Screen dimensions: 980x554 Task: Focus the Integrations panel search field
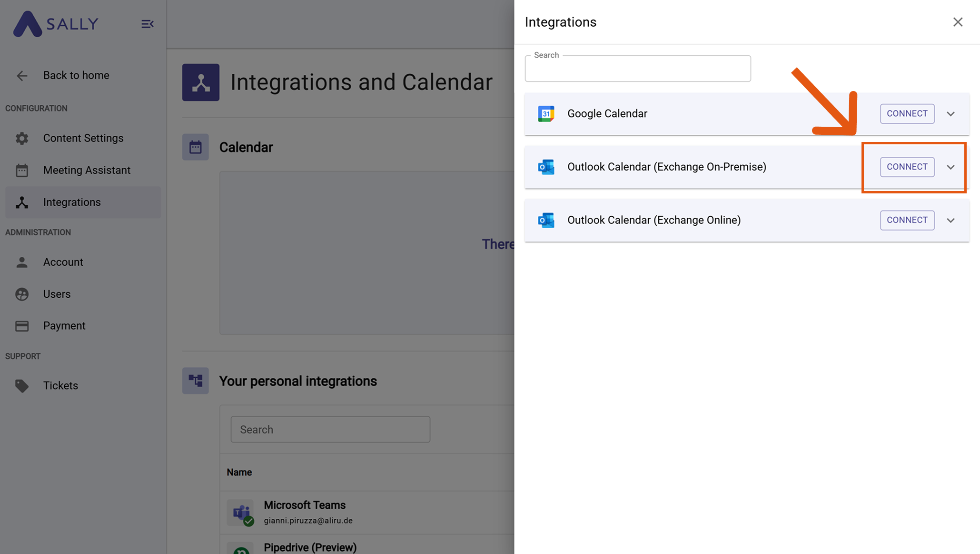(x=638, y=69)
